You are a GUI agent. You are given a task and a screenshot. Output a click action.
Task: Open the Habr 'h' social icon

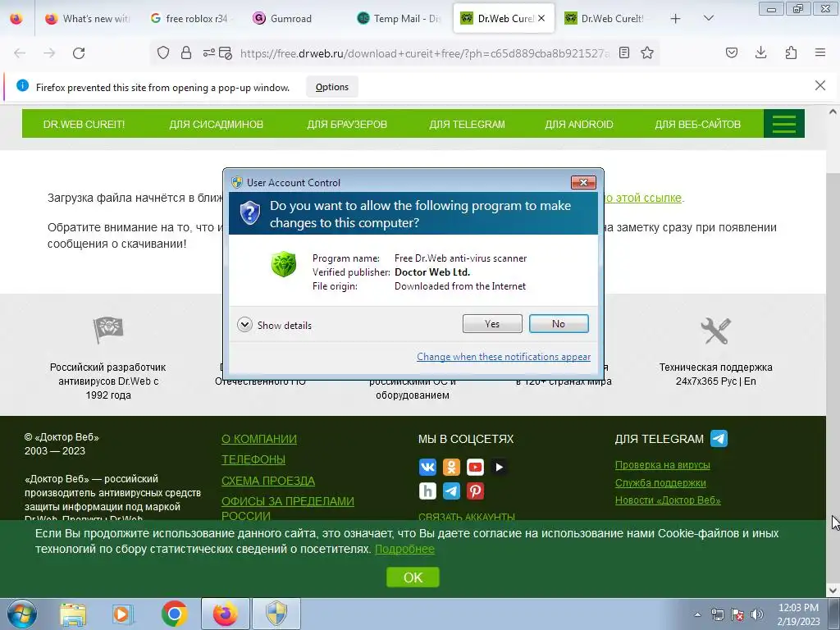(x=427, y=491)
